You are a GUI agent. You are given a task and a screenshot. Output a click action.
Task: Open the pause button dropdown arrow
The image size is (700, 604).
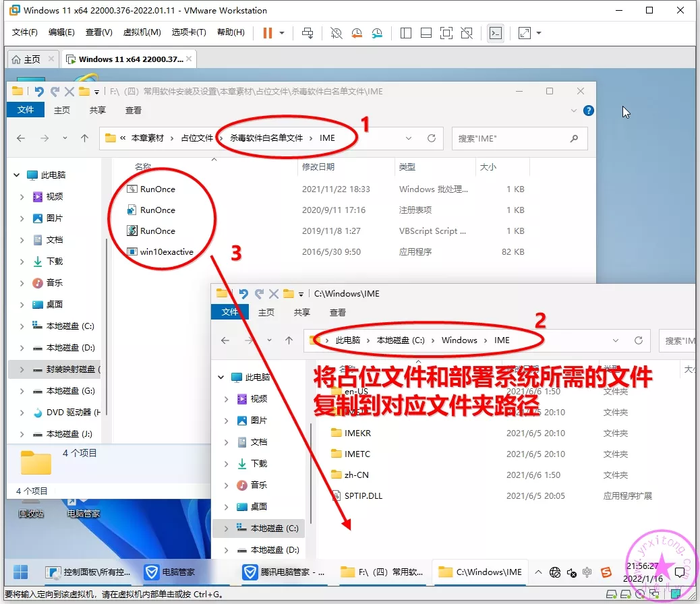[282, 32]
